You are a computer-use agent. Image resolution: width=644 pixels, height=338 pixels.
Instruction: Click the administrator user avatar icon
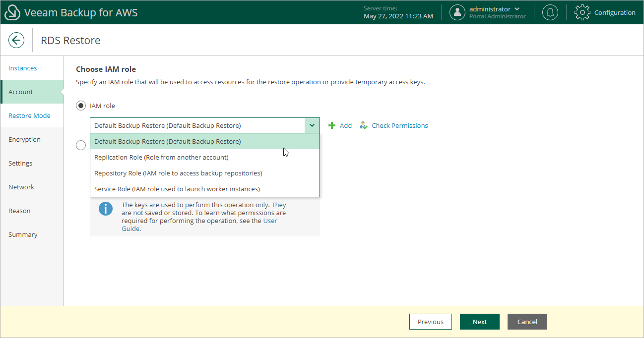click(x=457, y=12)
